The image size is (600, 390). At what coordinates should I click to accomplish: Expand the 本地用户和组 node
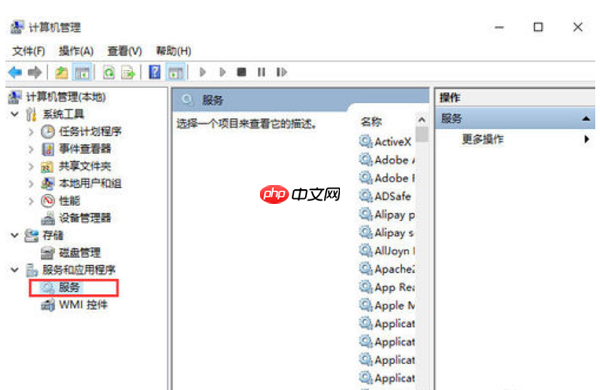[x=31, y=184]
